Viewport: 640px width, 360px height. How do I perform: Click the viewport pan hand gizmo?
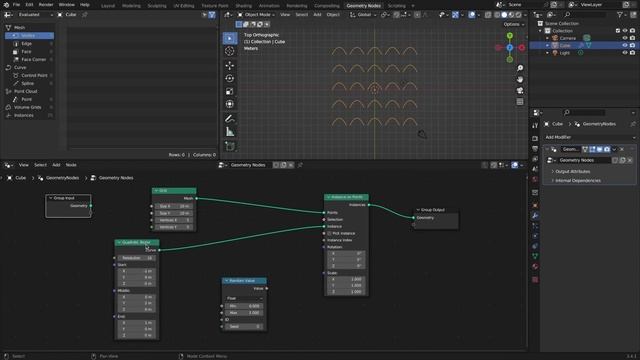(x=520, y=79)
